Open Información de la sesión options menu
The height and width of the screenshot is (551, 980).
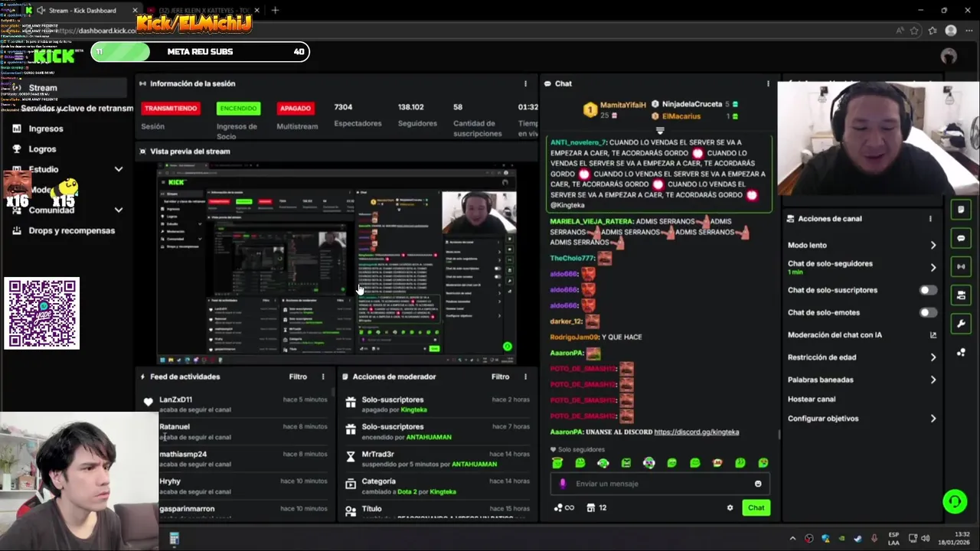click(525, 83)
